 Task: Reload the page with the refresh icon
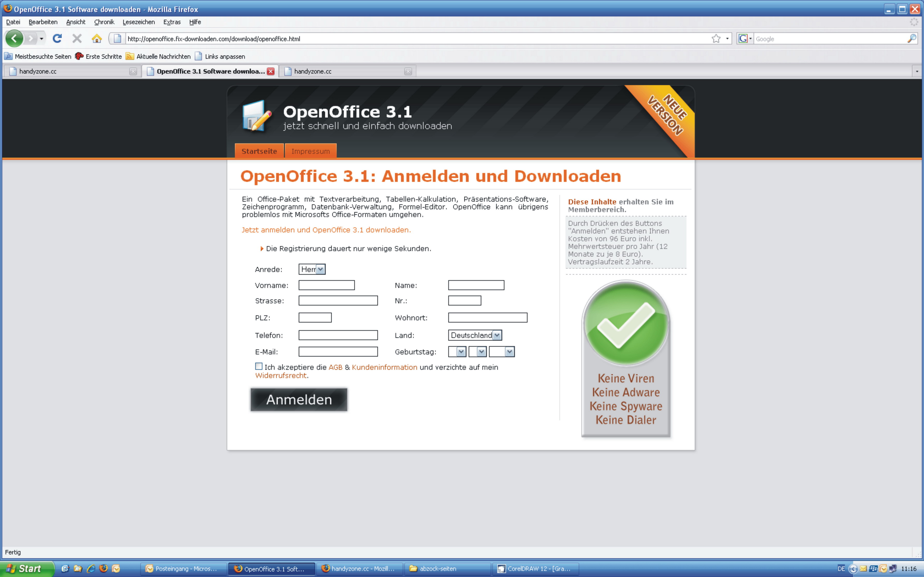57,39
